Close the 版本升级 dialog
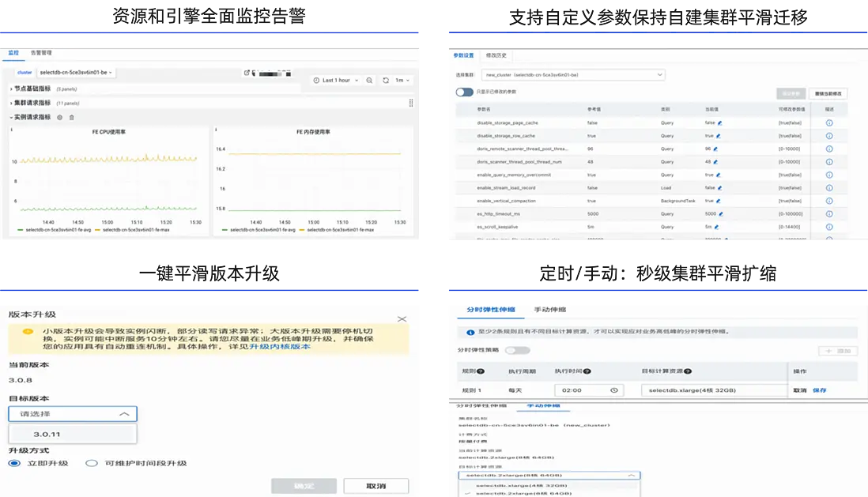The width and height of the screenshot is (868, 497). [402, 318]
